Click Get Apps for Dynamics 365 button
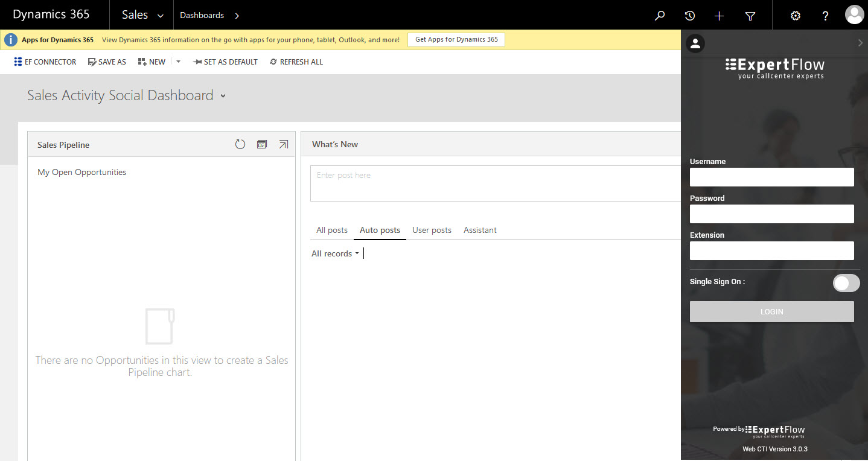This screenshot has width=868, height=461. tap(456, 39)
